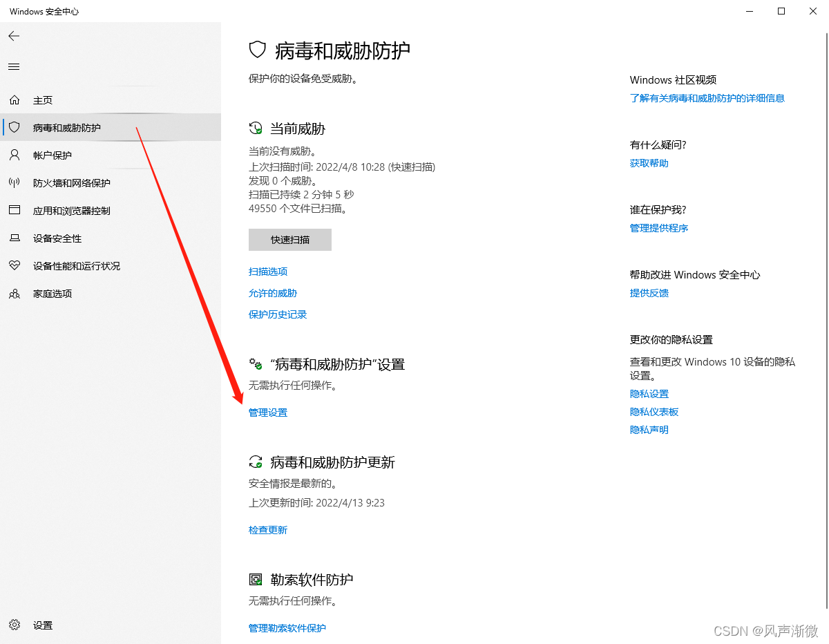Click the account protection person icon
Image resolution: width=829 pixels, height=644 pixels.
click(x=15, y=155)
